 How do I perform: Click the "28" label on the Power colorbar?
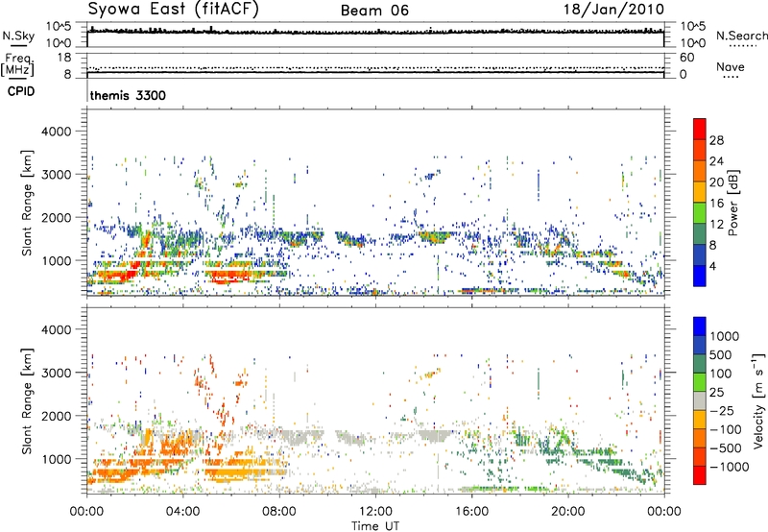716,140
